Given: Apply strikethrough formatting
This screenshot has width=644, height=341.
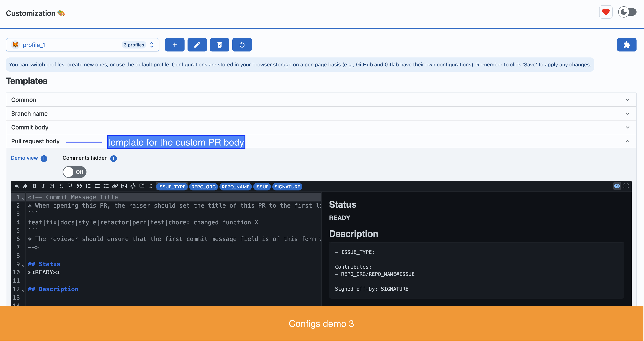Looking at the screenshot, I should click(61, 186).
